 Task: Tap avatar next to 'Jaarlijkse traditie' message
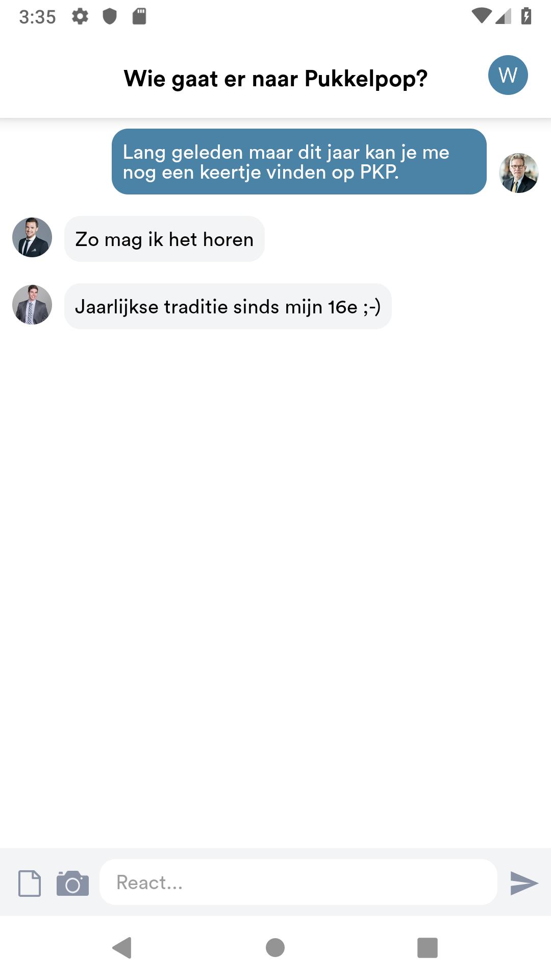pos(32,305)
